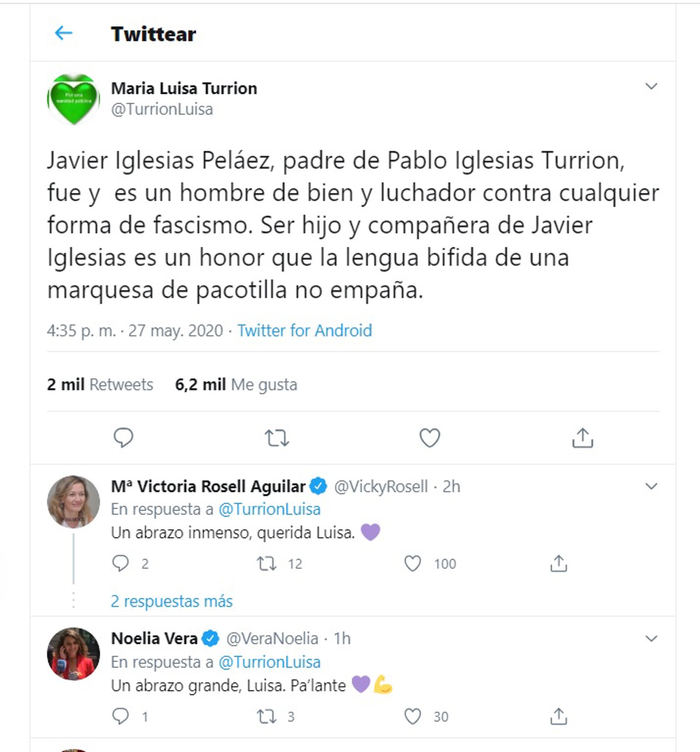Open Maria Luisa Turrion's green heart avatar
This screenshot has width=700, height=752.
(73, 99)
